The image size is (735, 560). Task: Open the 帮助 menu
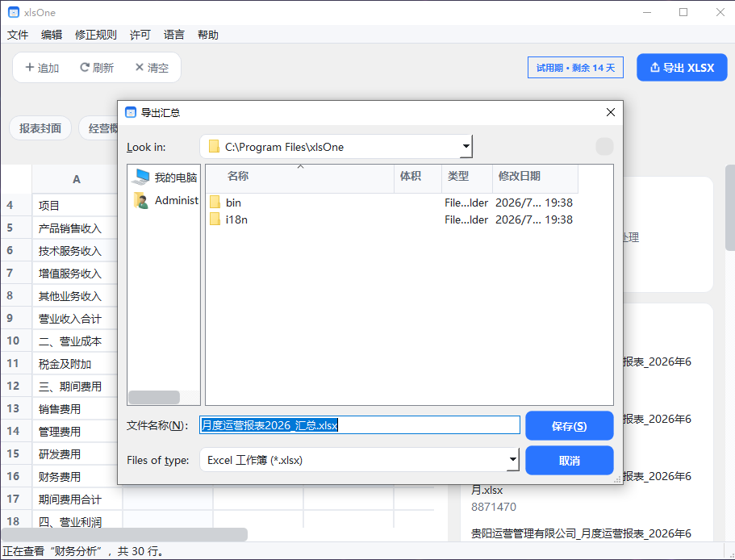[207, 35]
